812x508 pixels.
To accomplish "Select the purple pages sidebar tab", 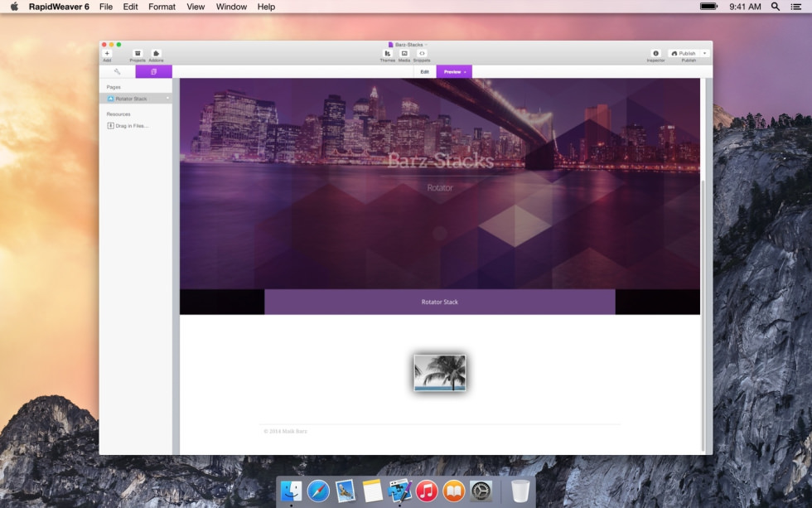I will [x=154, y=71].
